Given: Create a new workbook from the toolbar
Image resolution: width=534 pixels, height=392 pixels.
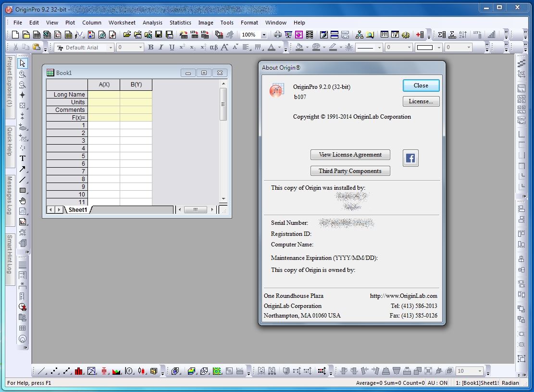Looking at the screenshot, I should click(x=37, y=35).
